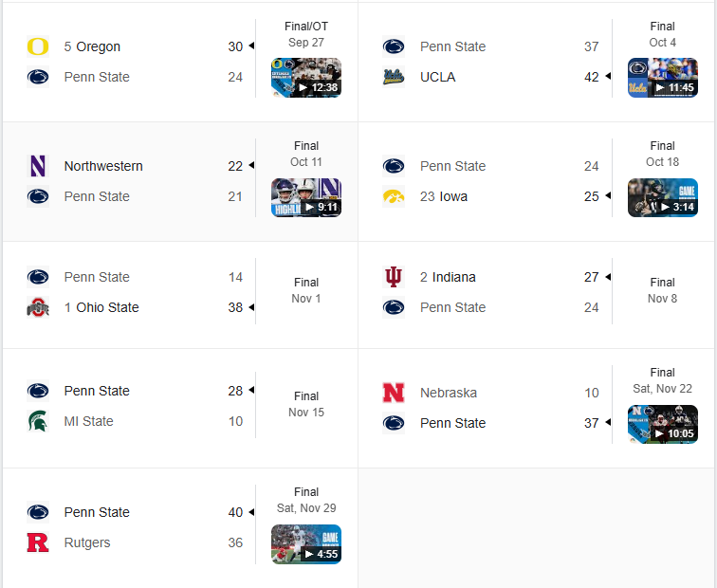
Task: Click the Northwestern Wildcats logo
Action: tap(38, 166)
